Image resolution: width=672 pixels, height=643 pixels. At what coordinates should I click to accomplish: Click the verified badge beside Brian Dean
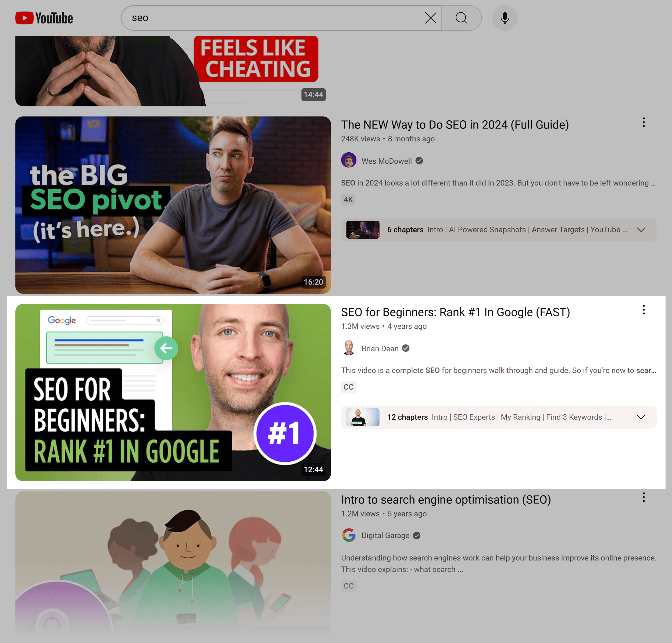[x=406, y=348]
